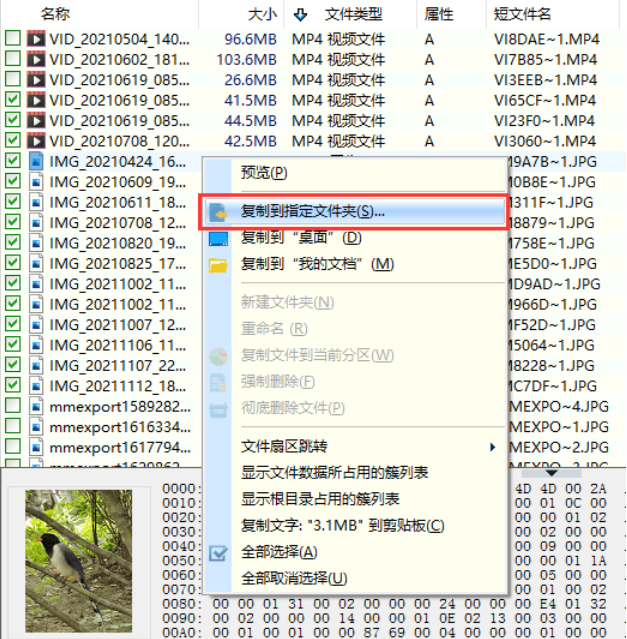Select 全部取消选择(U) menu entry
The height and width of the screenshot is (639, 627).
click(294, 578)
